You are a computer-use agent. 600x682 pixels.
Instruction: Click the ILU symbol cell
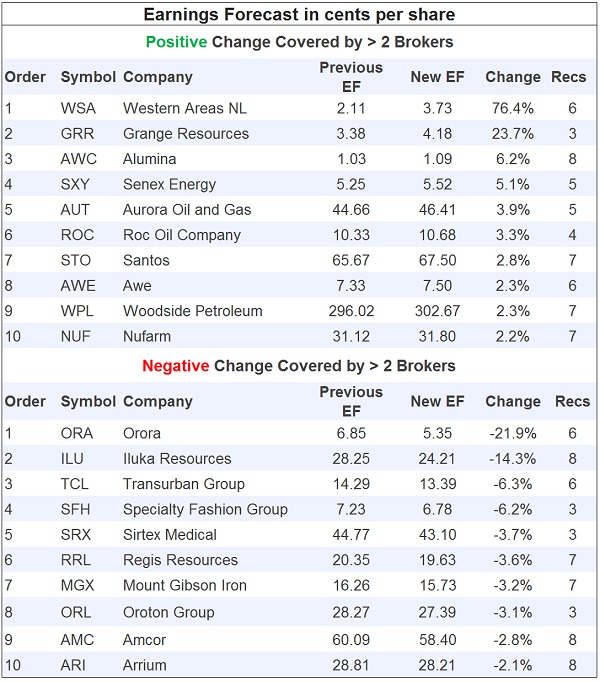click(73, 459)
